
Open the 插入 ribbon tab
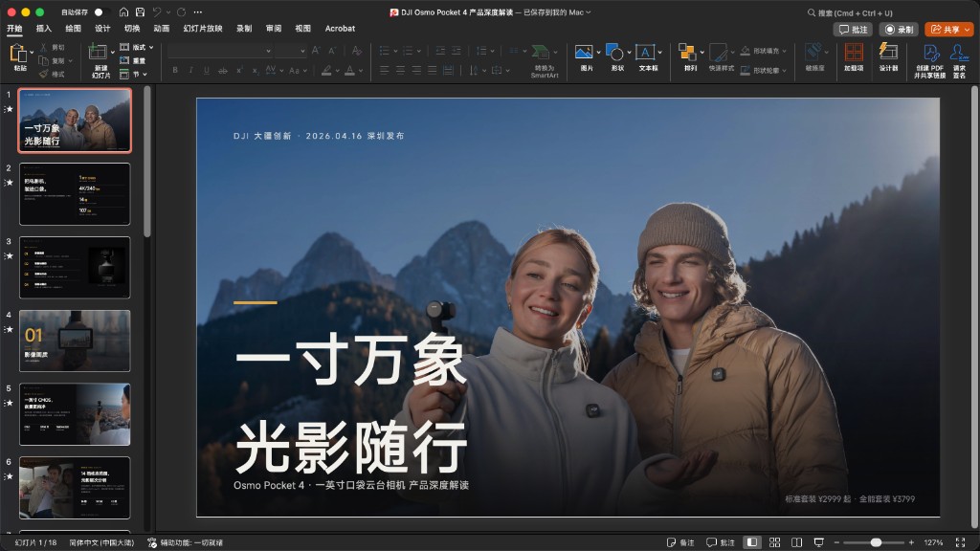tap(44, 28)
